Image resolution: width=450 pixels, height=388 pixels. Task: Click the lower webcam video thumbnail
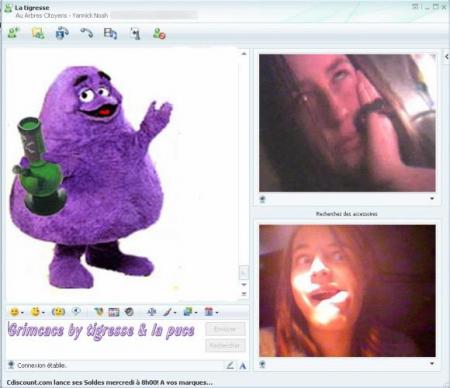(347, 291)
